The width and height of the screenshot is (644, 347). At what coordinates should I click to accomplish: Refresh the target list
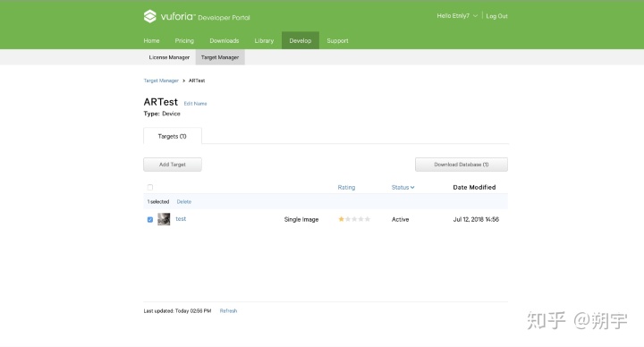click(x=228, y=311)
